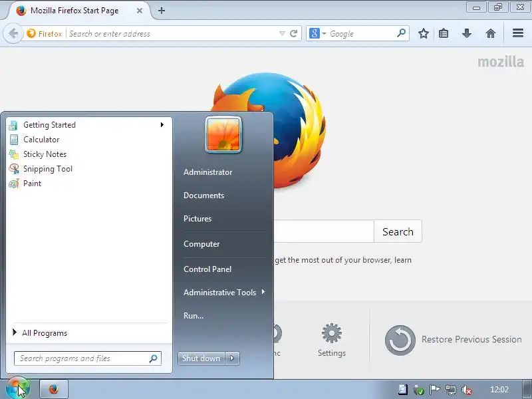Click the Snipping Tool scissors icon
The image size is (532, 399).
click(13, 169)
